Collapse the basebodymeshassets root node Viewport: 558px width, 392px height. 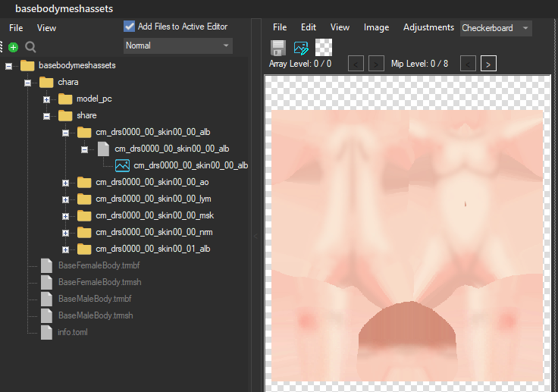8,66
